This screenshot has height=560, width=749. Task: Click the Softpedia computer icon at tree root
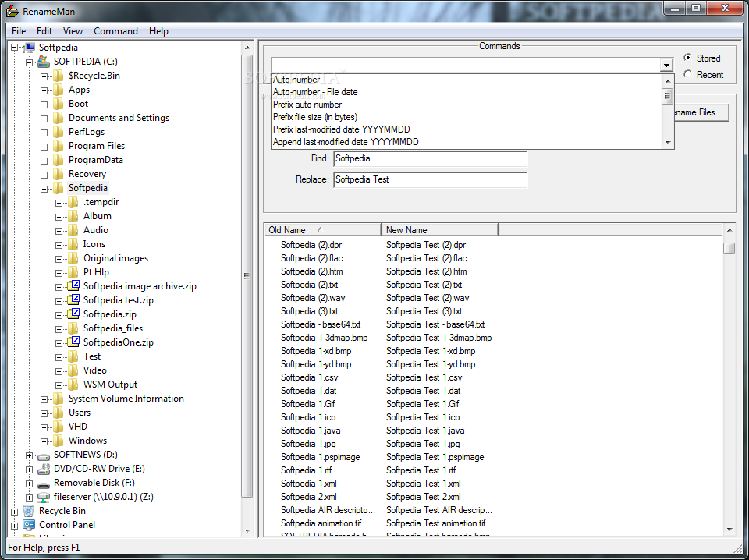(x=29, y=48)
